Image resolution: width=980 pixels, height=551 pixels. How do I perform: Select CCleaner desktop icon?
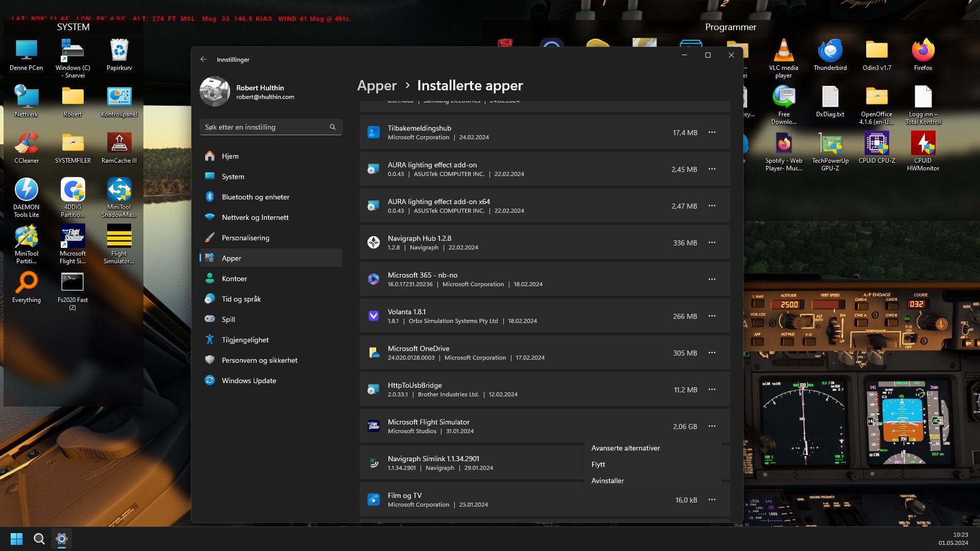point(26,148)
